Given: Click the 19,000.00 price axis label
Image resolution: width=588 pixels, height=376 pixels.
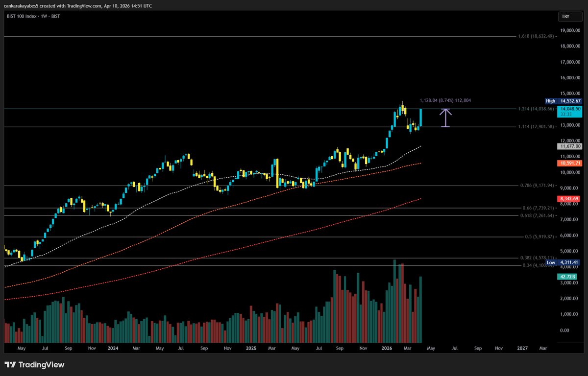Looking at the screenshot, I should (x=570, y=30).
